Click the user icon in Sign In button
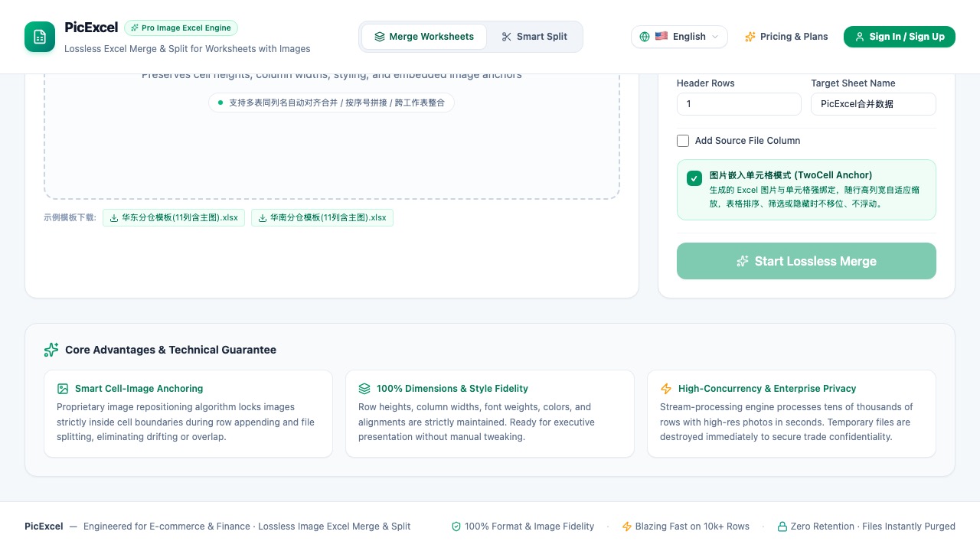This screenshot has width=980, height=551. [860, 37]
